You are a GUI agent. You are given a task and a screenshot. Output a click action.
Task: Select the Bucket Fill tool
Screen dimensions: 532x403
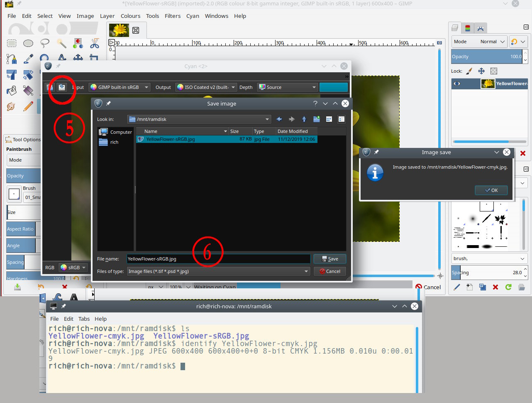tap(12, 90)
